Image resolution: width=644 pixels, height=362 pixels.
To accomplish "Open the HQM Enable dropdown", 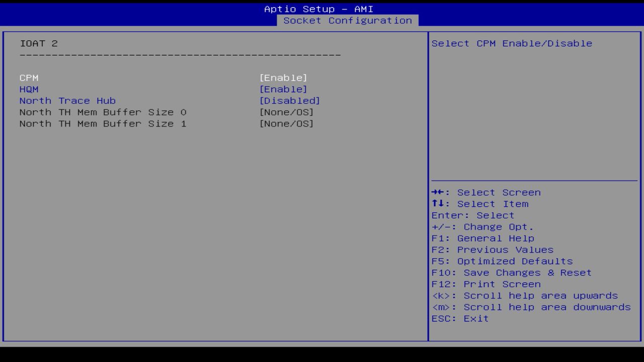I will pos(284,89).
